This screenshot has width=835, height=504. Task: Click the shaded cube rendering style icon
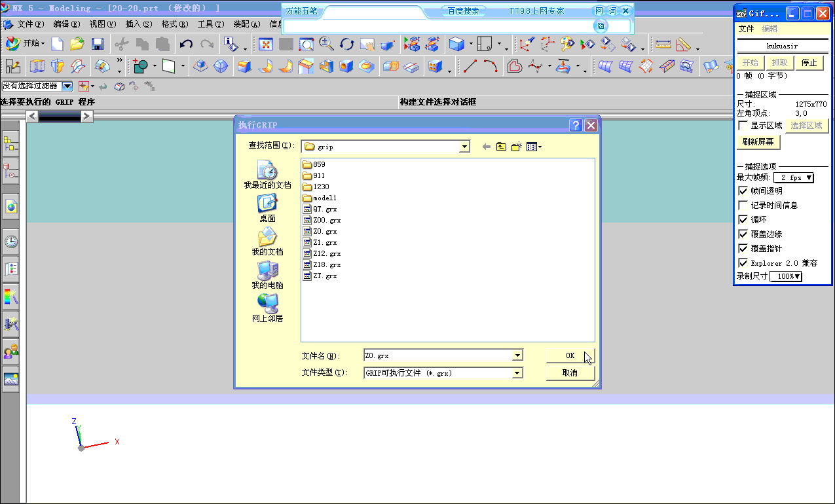(x=456, y=44)
